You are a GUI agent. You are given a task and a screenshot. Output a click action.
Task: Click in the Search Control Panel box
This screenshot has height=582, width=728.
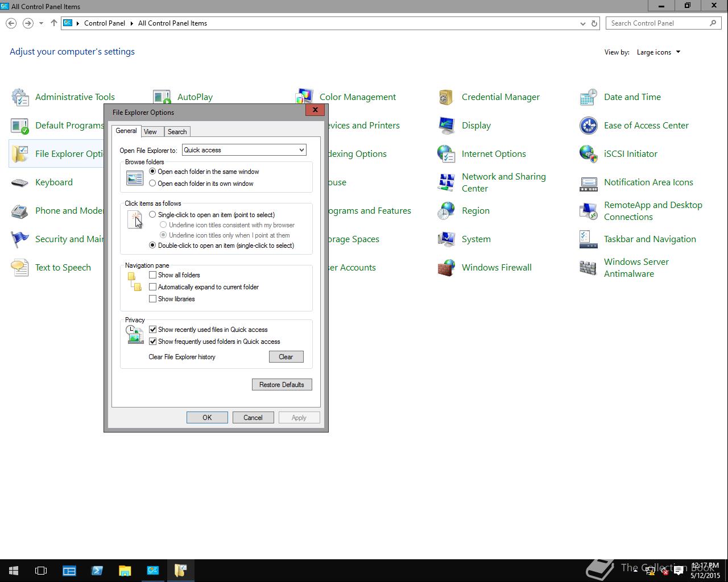tap(663, 23)
